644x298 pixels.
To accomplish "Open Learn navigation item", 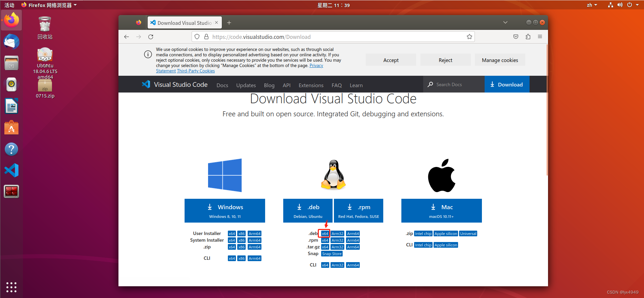I will point(356,85).
